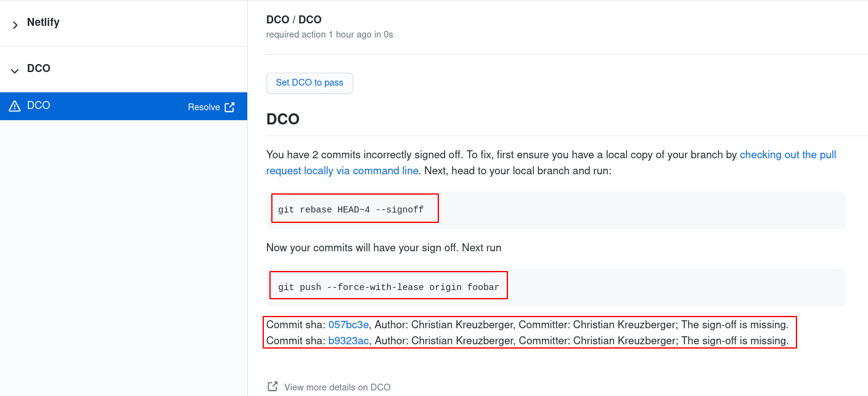This screenshot has height=396, width=868.
Task: Open commit sha b9323ac
Action: point(347,341)
